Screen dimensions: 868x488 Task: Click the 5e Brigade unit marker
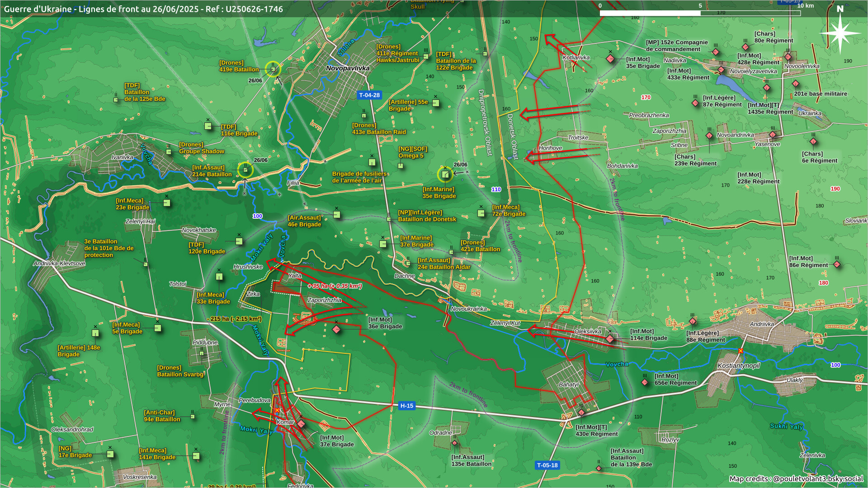pos(157,328)
